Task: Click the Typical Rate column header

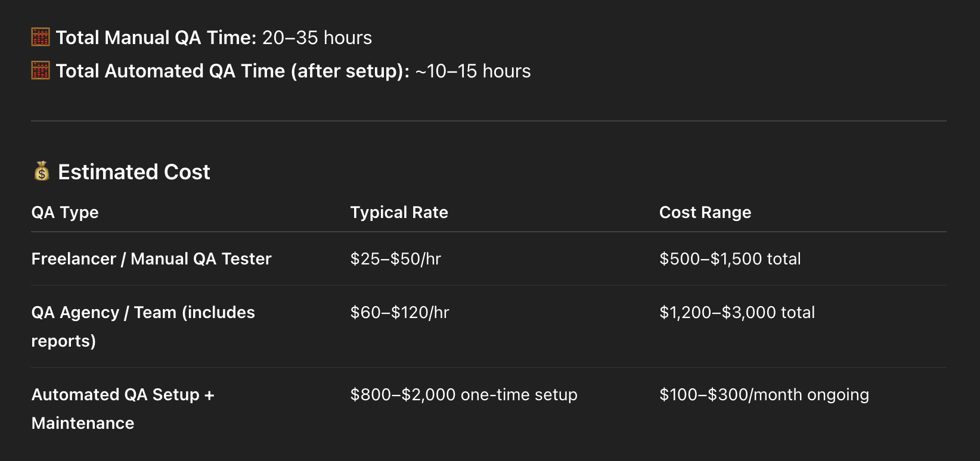Action: pyautogui.click(x=399, y=213)
